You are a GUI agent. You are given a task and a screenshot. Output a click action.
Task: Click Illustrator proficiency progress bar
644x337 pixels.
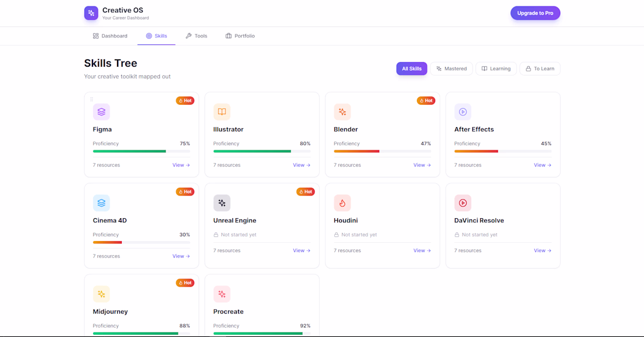pos(262,151)
